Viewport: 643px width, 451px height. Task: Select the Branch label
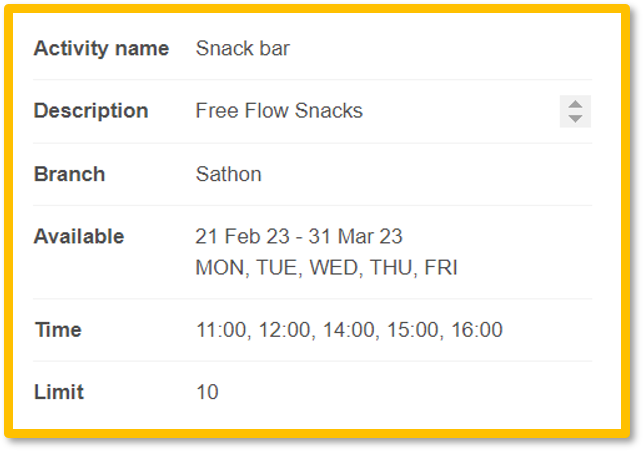70,174
